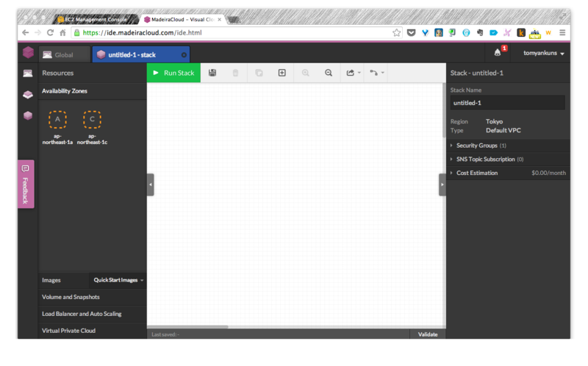The height and width of the screenshot is (366, 588).
Task: Open the notifications bell icon
Action: 498,52
